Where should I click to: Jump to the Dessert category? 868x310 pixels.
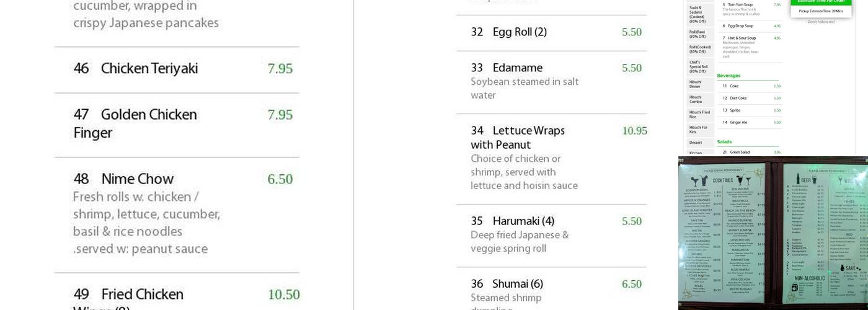(x=696, y=143)
